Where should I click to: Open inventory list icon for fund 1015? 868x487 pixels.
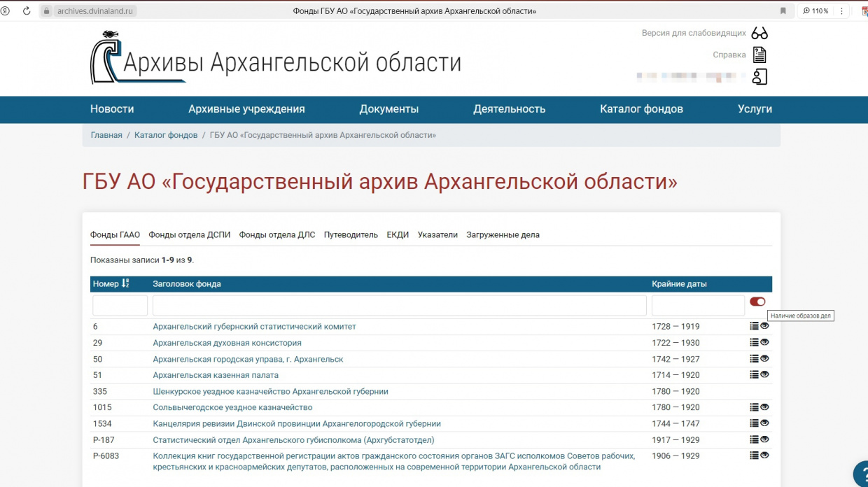coord(754,407)
